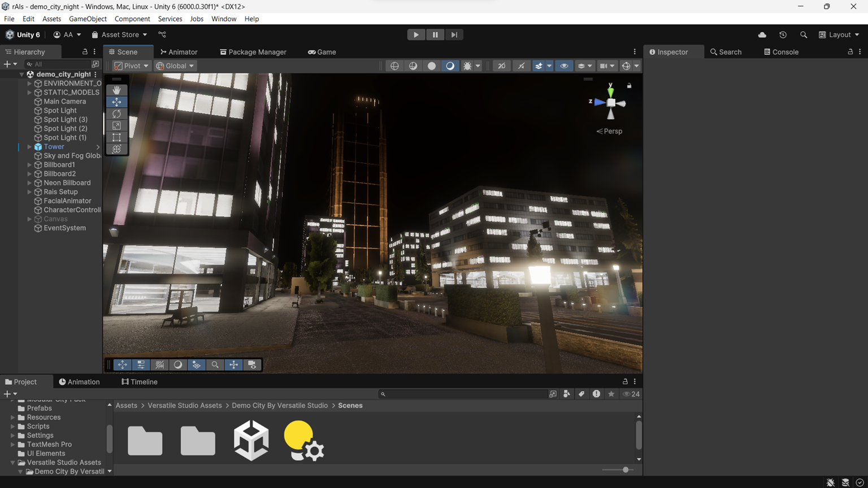Toggle 2D view mode
Image resolution: width=868 pixels, height=488 pixels.
[x=501, y=66]
